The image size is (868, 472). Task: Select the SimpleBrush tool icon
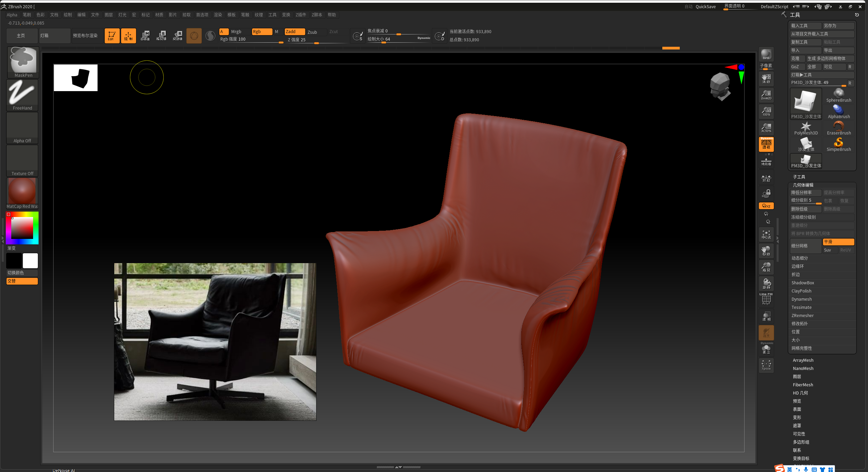838,144
